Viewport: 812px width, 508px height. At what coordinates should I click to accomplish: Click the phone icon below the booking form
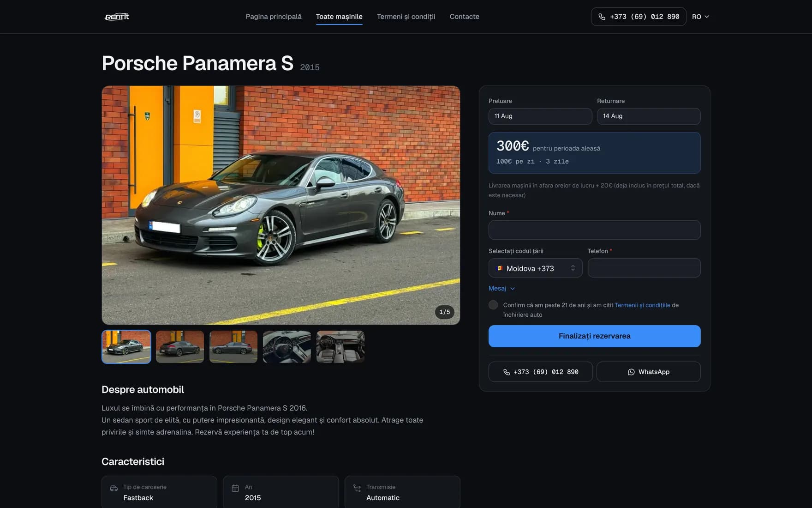pos(507,372)
